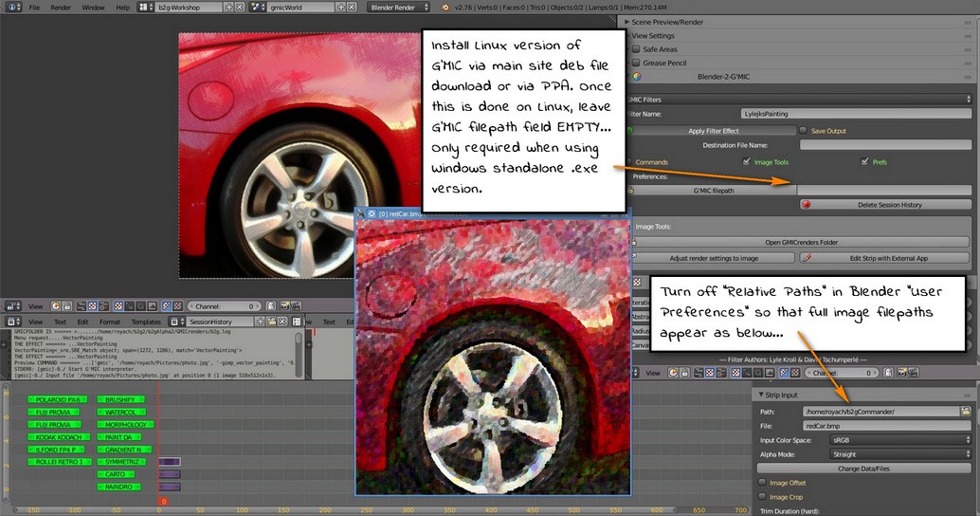This screenshot has height=516, width=980.
Task: Click lock icon in right sequencer header
Action: coord(684,373)
